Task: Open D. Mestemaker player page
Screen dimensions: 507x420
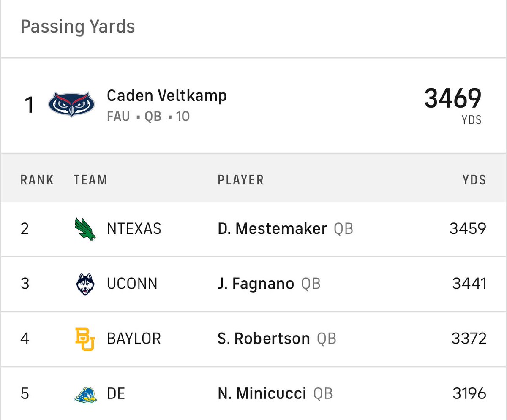Action: (272, 229)
